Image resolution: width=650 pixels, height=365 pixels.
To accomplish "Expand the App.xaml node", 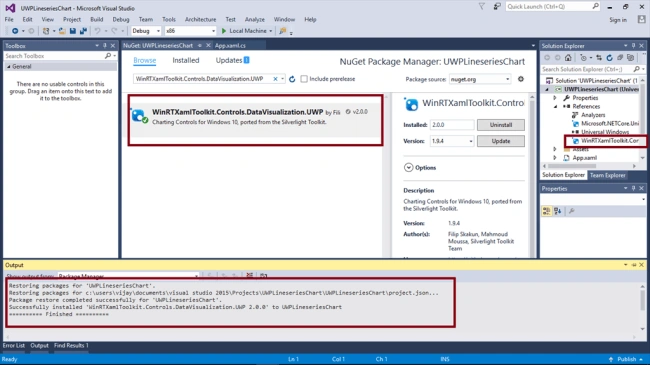I will tap(555, 158).
